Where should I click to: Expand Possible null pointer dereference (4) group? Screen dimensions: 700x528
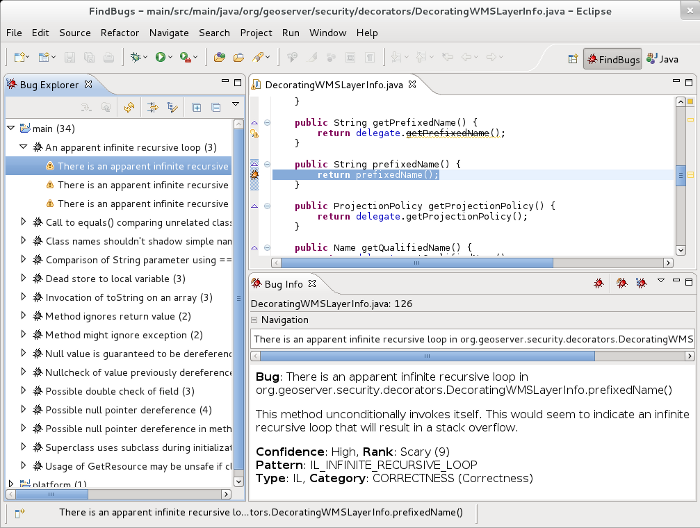[24, 409]
